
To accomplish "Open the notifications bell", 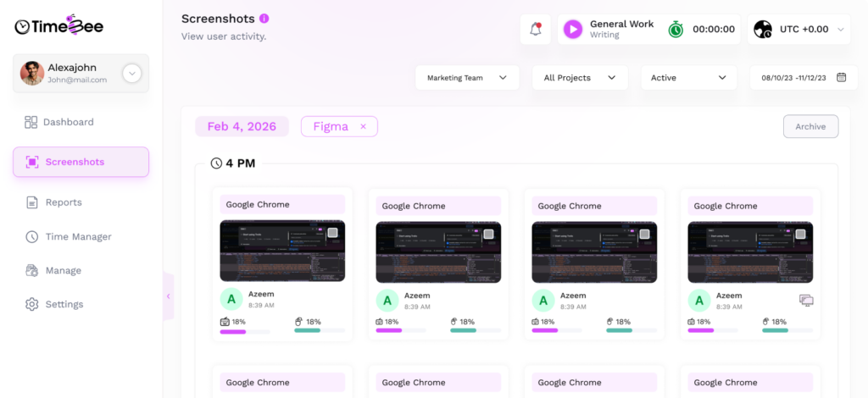I will pos(536,30).
